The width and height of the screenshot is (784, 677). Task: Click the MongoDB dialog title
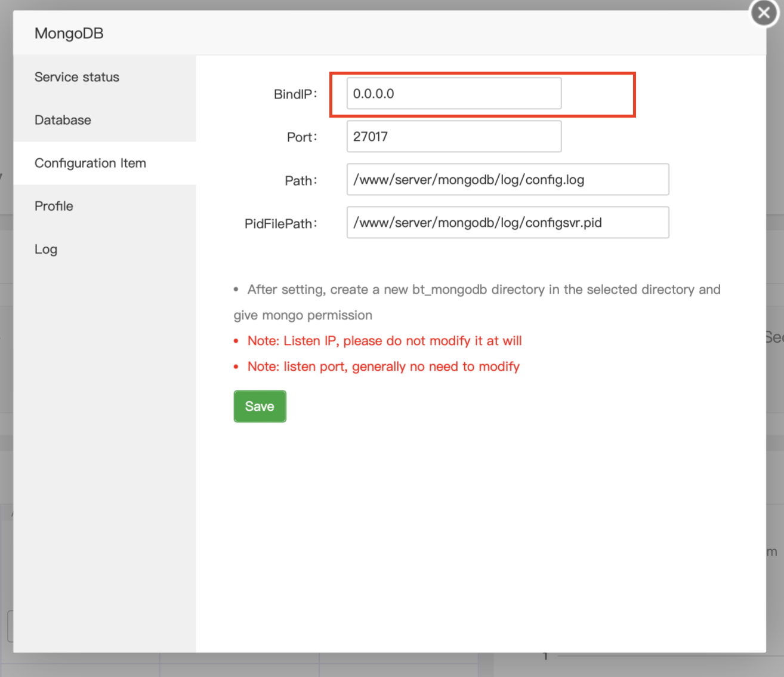coord(69,33)
